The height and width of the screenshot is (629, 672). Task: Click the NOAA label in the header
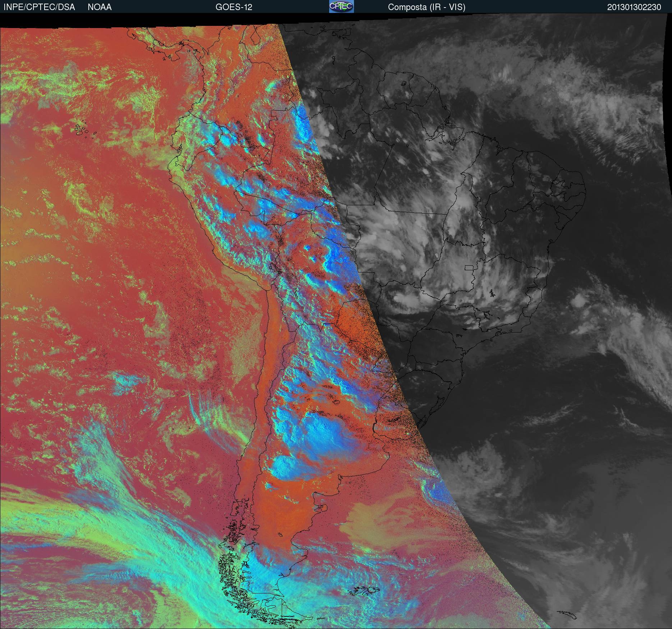tap(100, 7)
